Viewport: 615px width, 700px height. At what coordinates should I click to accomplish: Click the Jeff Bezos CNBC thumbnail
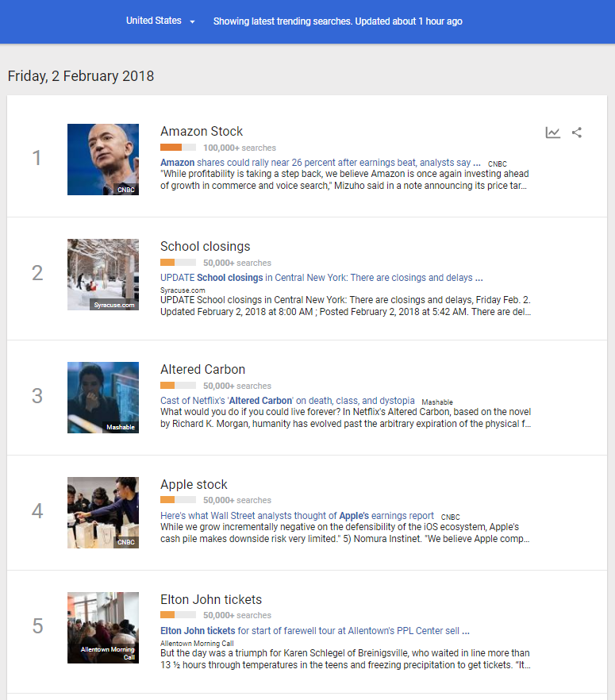coord(103,160)
